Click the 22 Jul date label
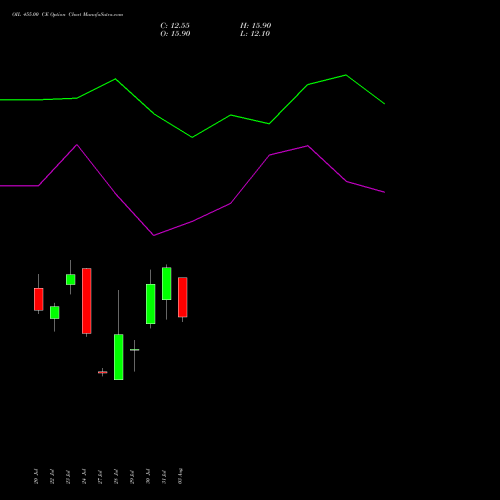 pyautogui.click(x=52, y=476)
